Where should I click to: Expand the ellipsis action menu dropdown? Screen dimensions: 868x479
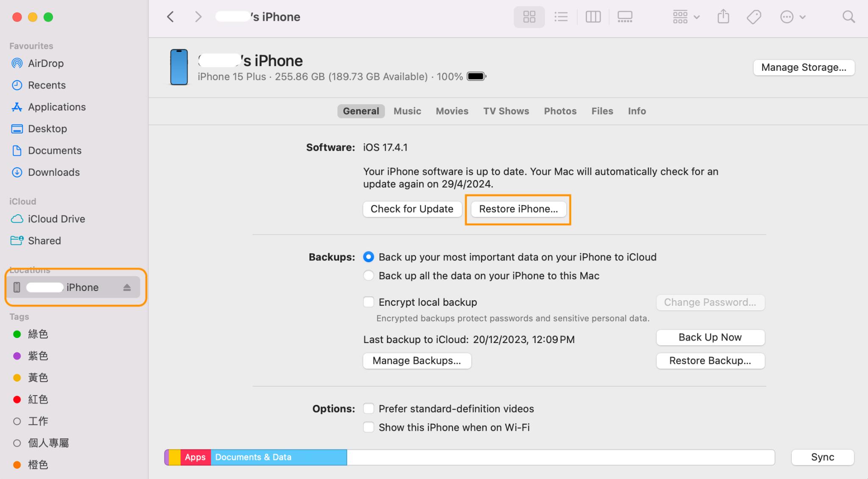[793, 17]
